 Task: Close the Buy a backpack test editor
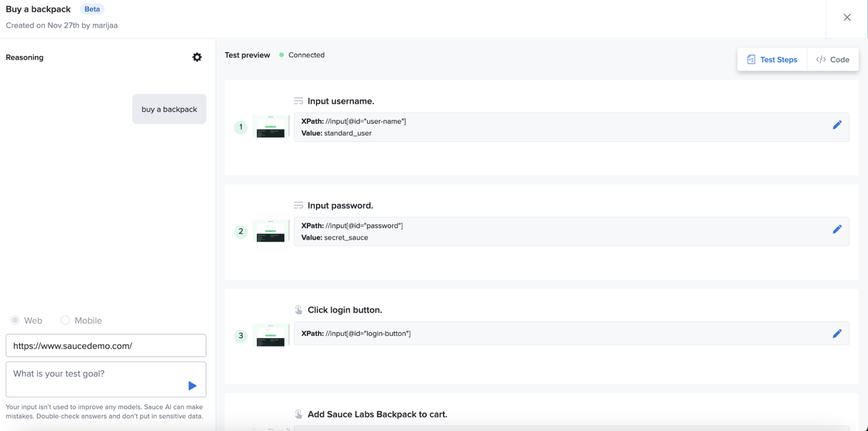[x=847, y=17]
